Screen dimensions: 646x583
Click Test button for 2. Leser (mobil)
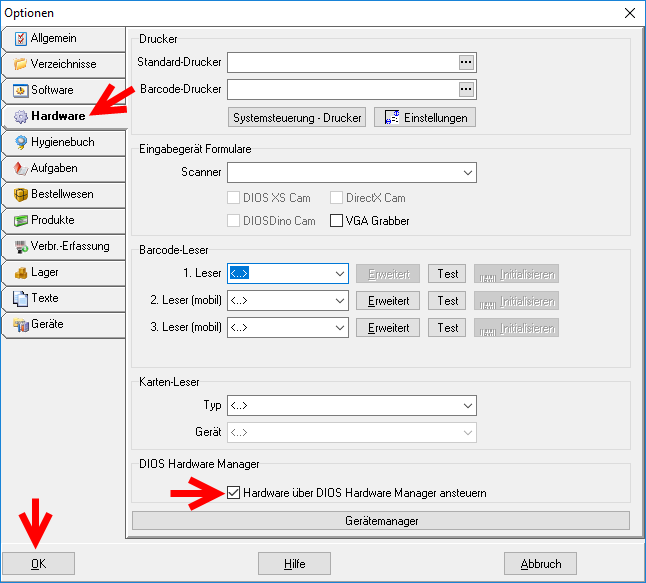pos(447,301)
